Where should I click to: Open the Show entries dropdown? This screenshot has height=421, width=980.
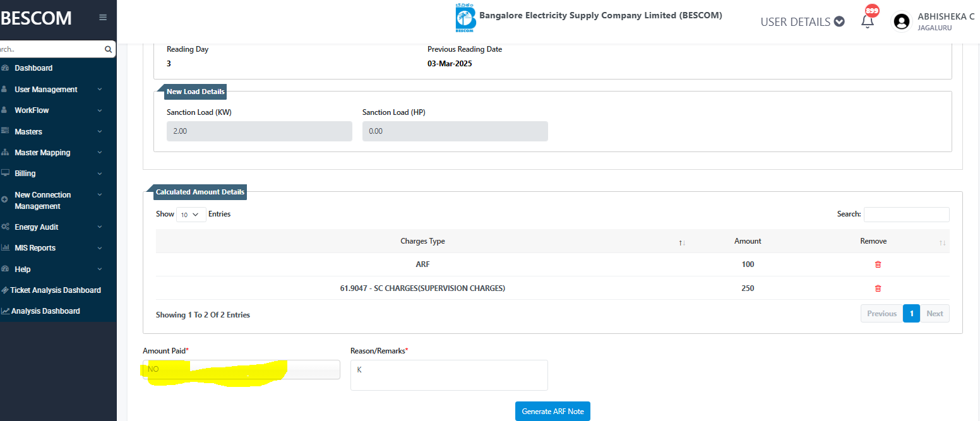click(x=191, y=215)
